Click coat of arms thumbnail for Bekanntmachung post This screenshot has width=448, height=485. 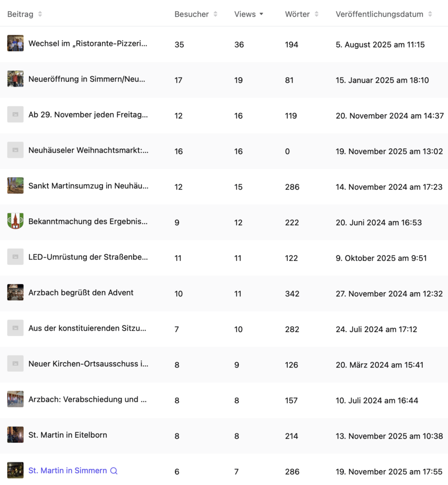15,221
